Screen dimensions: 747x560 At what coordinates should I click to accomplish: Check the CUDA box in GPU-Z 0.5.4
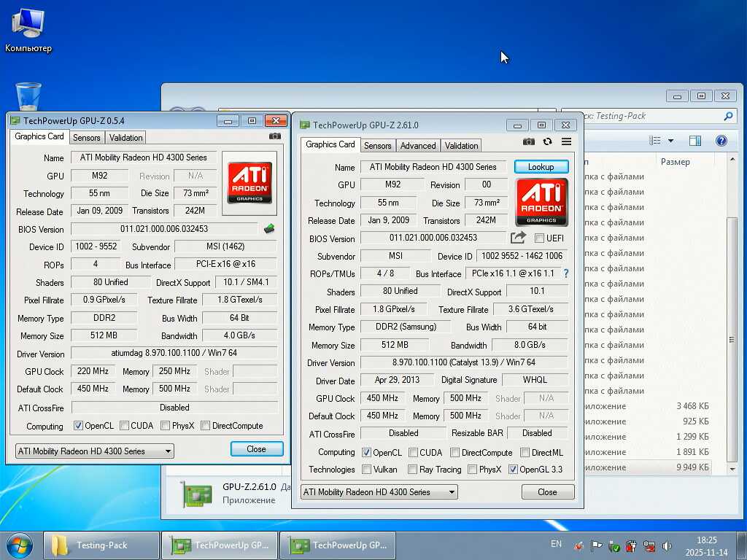(x=125, y=426)
